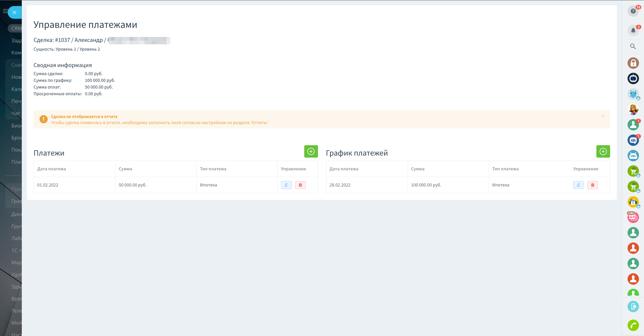Click the 'Сумма сделки:' label
Viewport: 644px width, 336px height.
tap(48, 74)
